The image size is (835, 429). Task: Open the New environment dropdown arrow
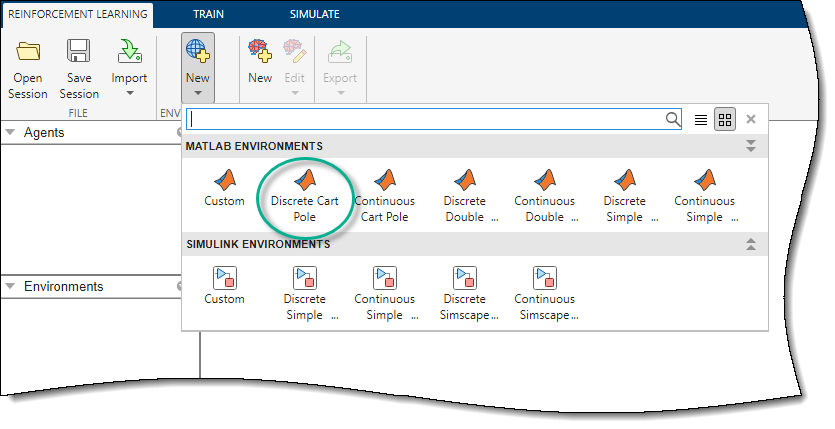click(x=198, y=94)
